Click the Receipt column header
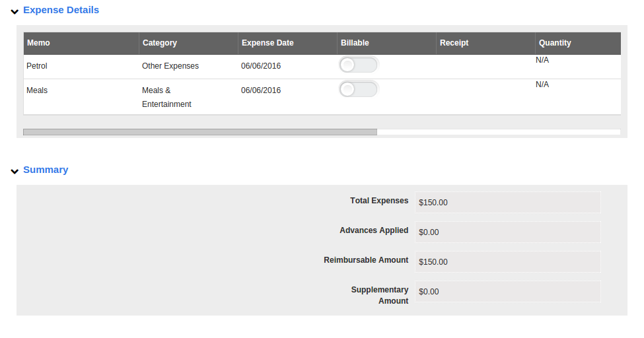The image size is (644, 338). click(454, 43)
